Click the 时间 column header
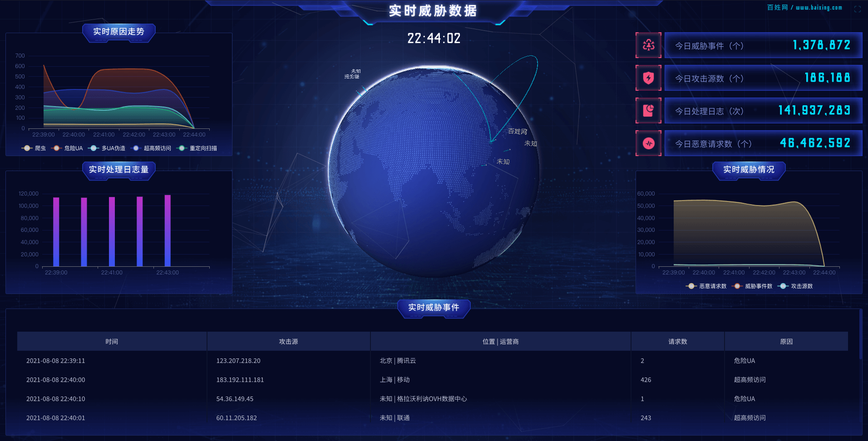This screenshot has height=441, width=868. tap(112, 341)
